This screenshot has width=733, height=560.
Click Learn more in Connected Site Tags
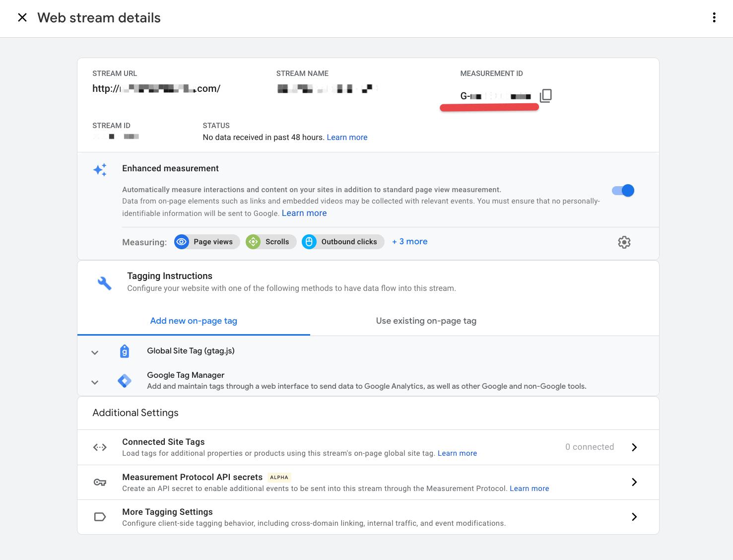tap(457, 453)
